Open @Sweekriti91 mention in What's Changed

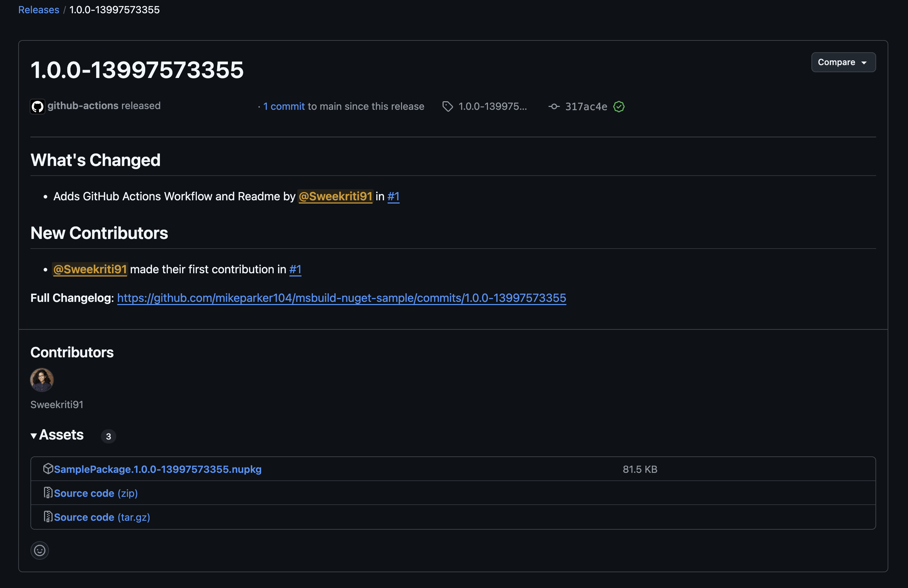[335, 196]
